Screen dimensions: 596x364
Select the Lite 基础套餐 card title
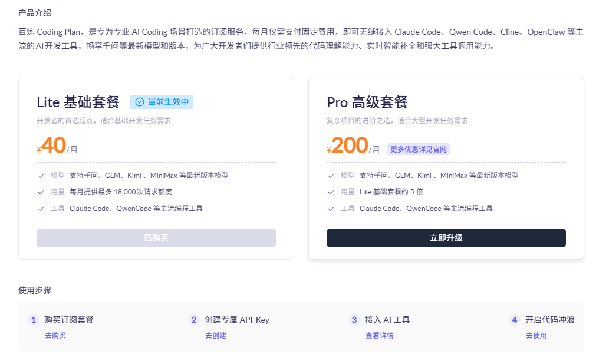(78, 102)
